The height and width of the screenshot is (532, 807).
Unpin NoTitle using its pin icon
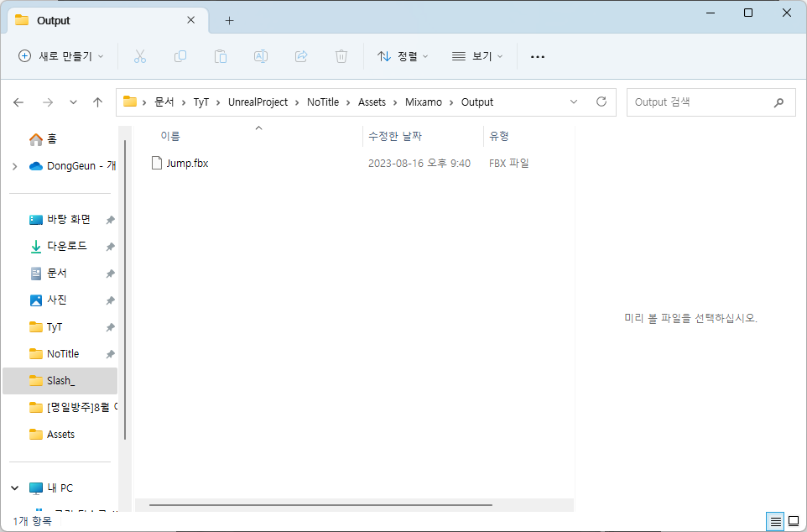(x=110, y=354)
